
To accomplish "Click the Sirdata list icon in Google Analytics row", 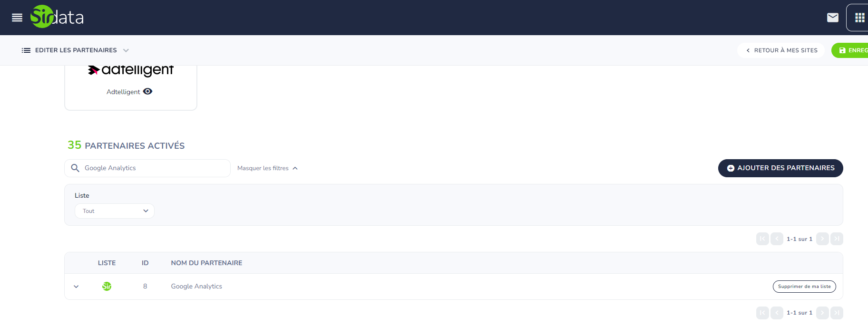I will point(107,286).
